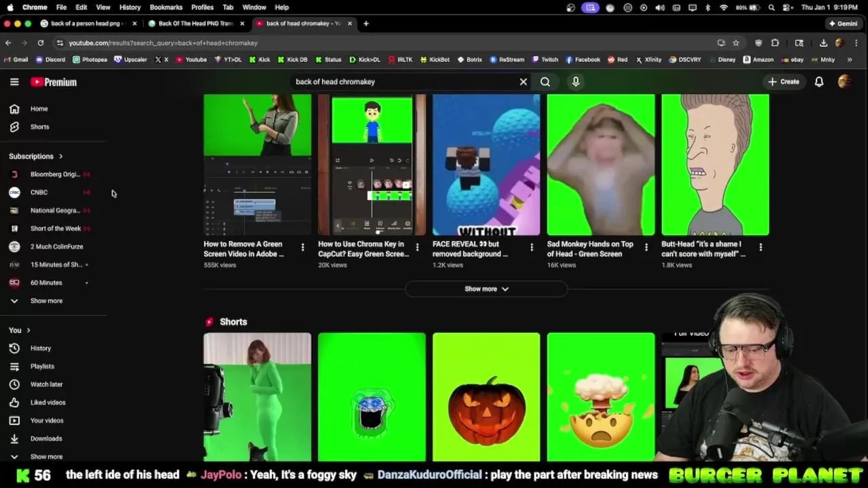
Task: Open options for Butt-Head video
Action: point(761,247)
